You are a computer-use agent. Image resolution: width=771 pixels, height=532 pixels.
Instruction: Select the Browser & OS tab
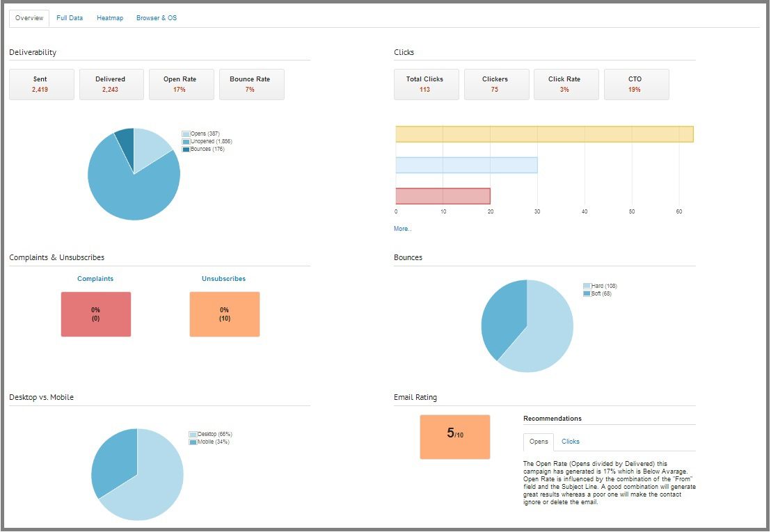156,17
